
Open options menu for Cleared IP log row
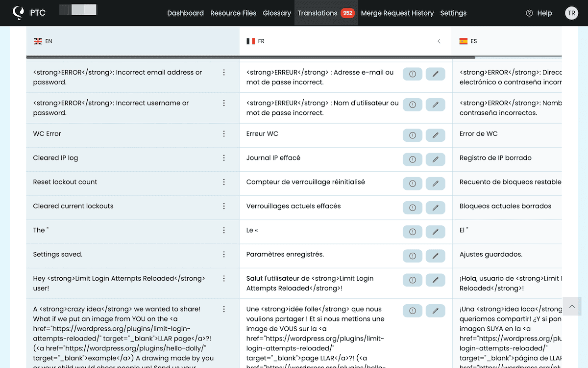(x=224, y=158)
